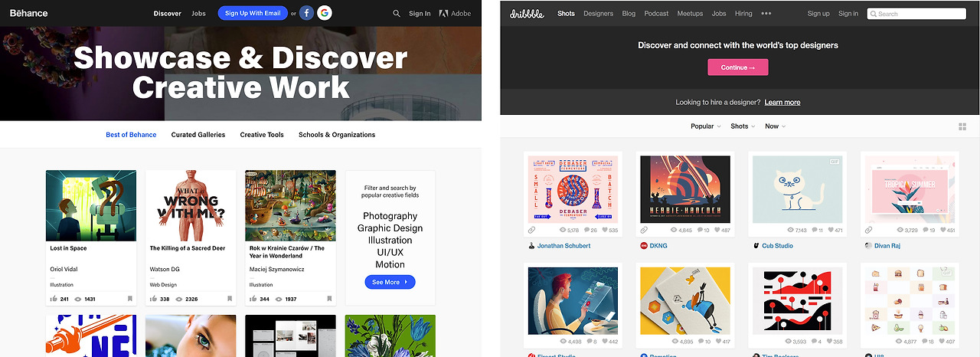This screenshot has height=357, width=980.
Task: Open the Behance search magnifier
Action: click(397, 13)
